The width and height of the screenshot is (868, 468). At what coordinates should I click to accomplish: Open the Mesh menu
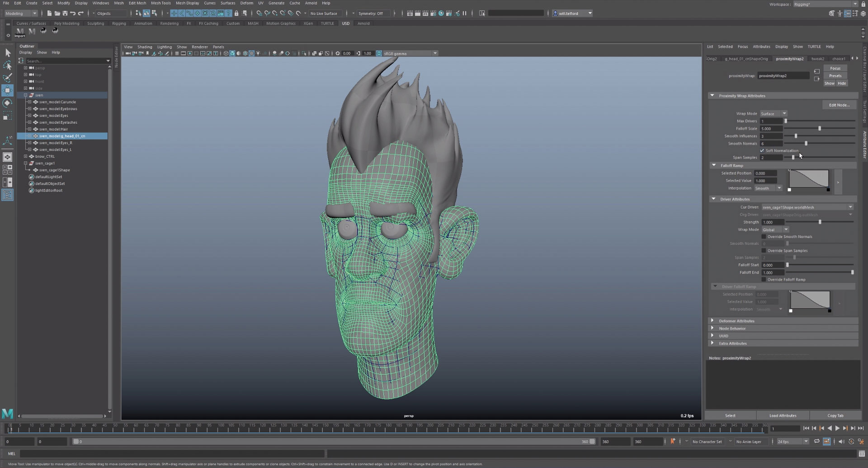click(x=118, y=3)
